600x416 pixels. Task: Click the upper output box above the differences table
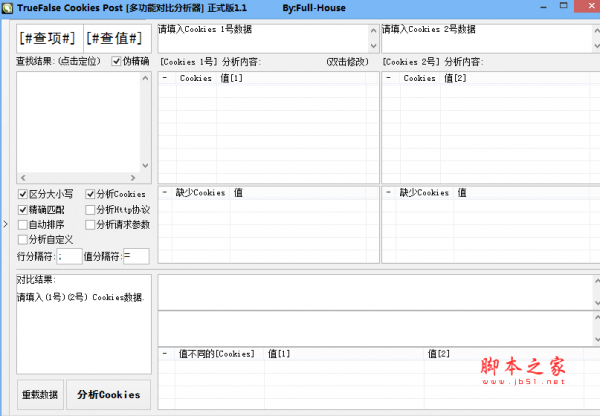(377, 292)
